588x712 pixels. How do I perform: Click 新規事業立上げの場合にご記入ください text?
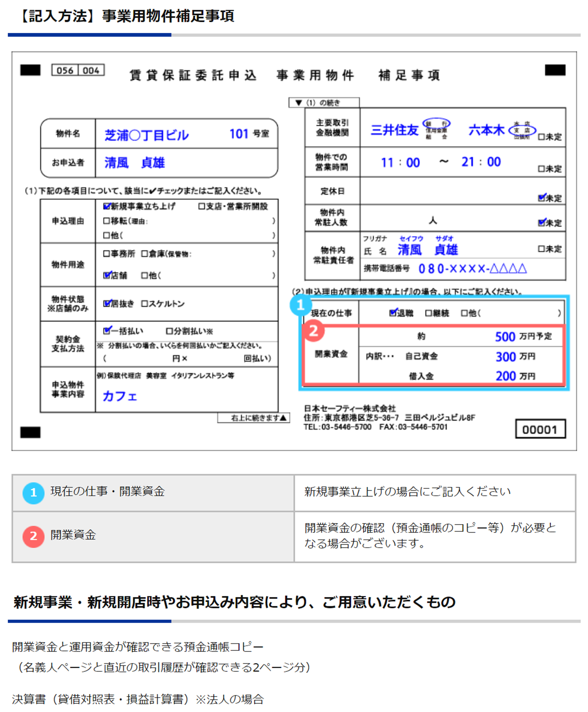pos(408,492)
